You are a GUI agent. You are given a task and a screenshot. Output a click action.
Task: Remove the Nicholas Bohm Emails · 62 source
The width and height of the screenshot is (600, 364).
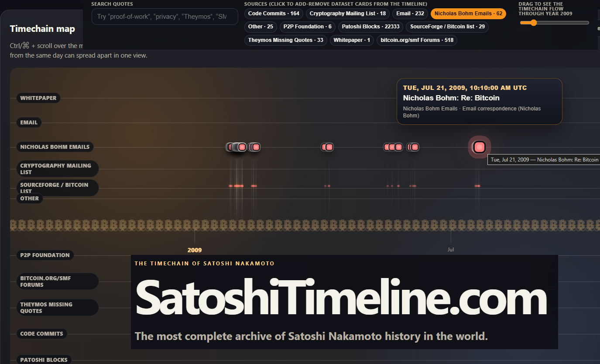tap(468, 14)
